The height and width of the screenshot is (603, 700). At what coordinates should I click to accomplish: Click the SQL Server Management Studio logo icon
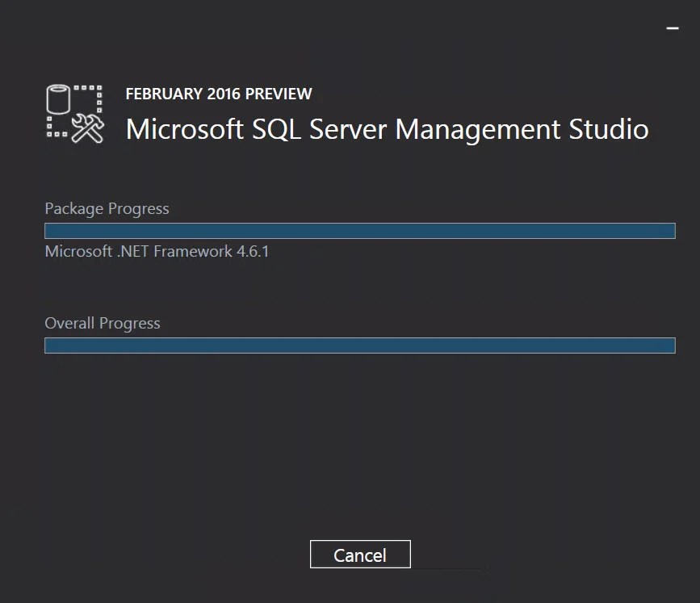coord(75,113)
